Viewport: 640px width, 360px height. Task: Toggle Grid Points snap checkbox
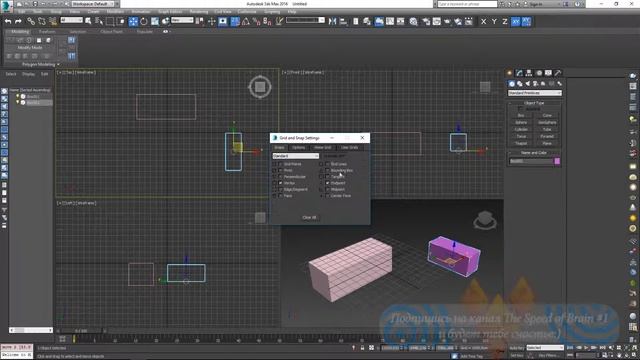[x=280, y=164]
